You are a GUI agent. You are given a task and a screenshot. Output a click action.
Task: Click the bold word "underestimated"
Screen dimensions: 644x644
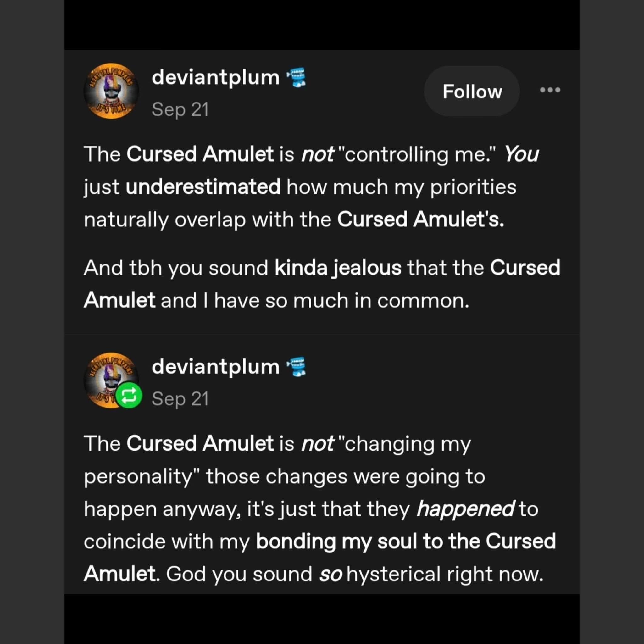click(x=203, y=187)
